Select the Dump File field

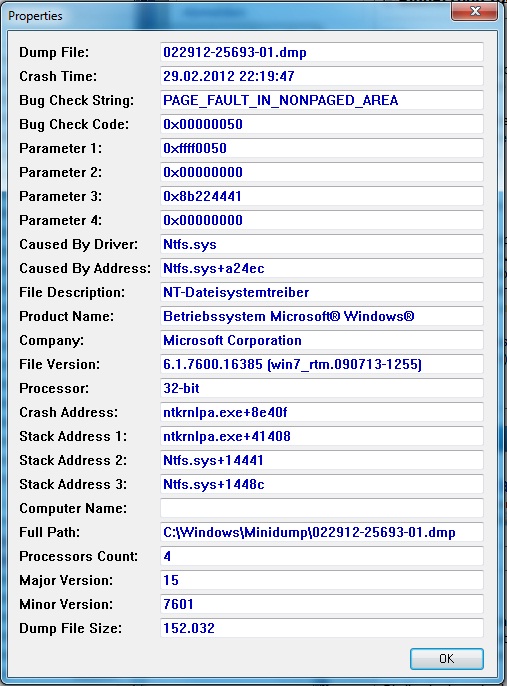[322, 52]
